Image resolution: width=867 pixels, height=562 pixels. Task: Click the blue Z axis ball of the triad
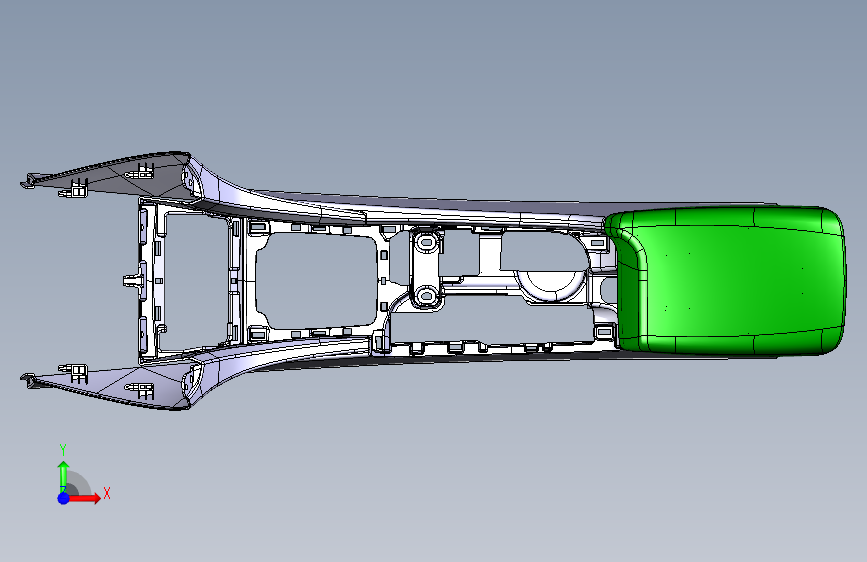pos(63,498)
